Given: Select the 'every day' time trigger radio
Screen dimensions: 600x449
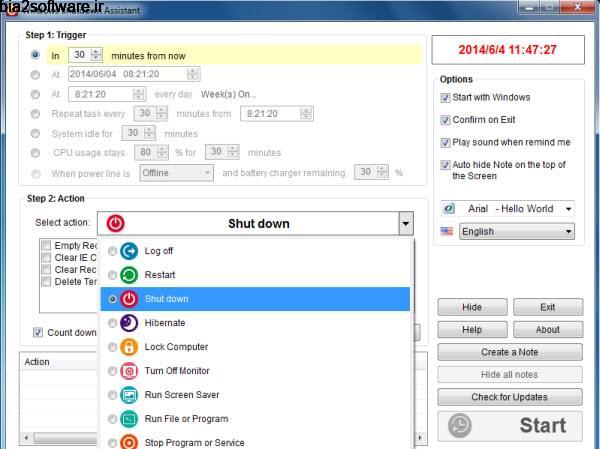Looking at the screenshot, I should tap(35, 94).
